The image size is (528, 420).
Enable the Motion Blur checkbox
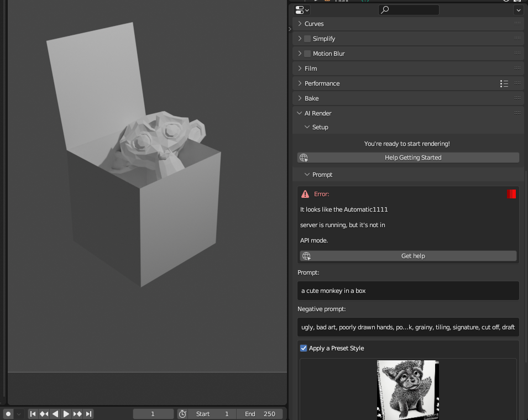click(x=307, y=54)
